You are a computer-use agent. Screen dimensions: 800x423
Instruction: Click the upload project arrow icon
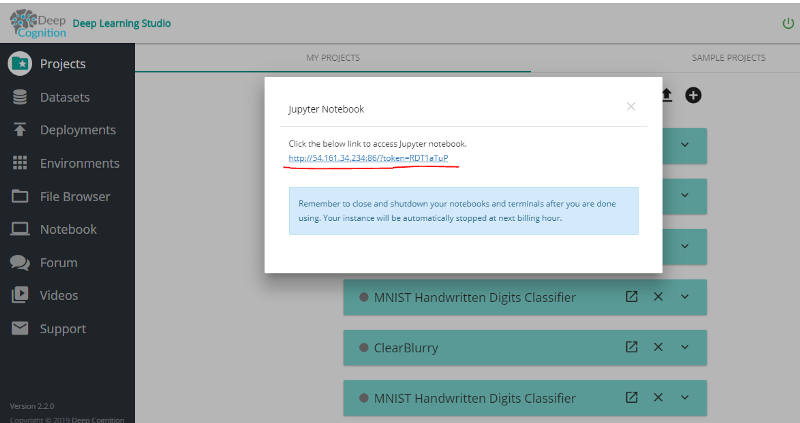pyautogui.click(x=666, y=95)
